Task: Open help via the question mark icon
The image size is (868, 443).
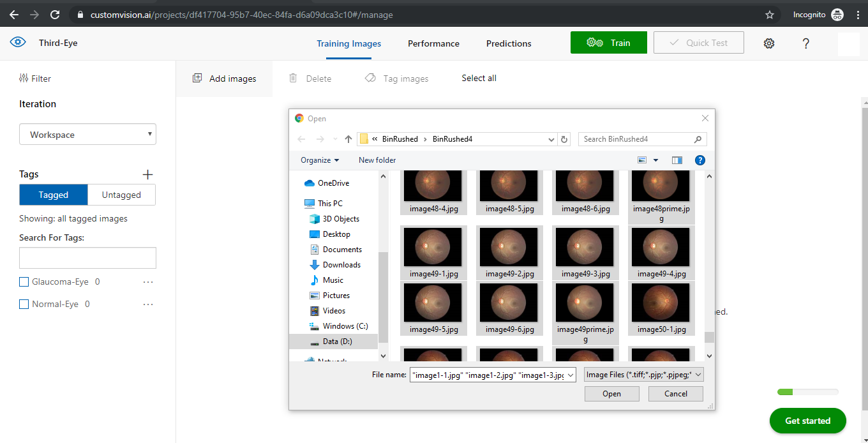Action: click(806, 43)
